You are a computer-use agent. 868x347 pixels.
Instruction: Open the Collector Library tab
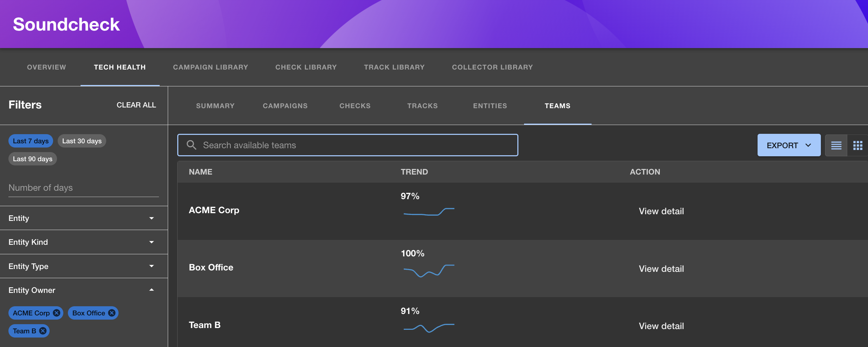pos(492,67)
